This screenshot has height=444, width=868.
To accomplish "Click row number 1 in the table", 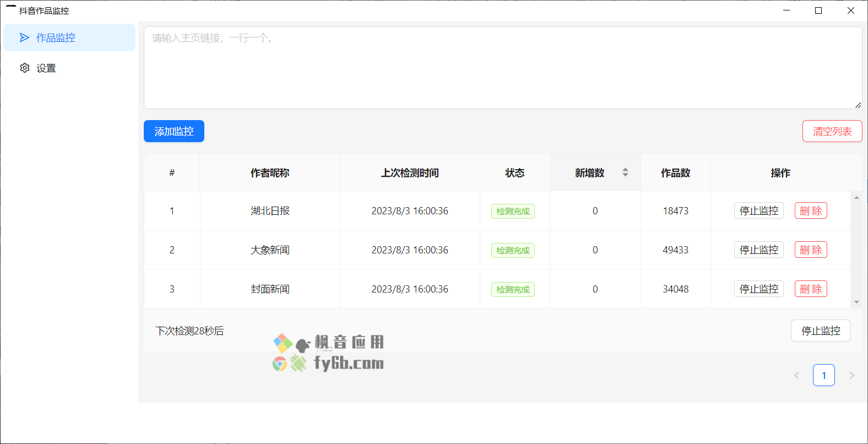I will coord(172,211).
